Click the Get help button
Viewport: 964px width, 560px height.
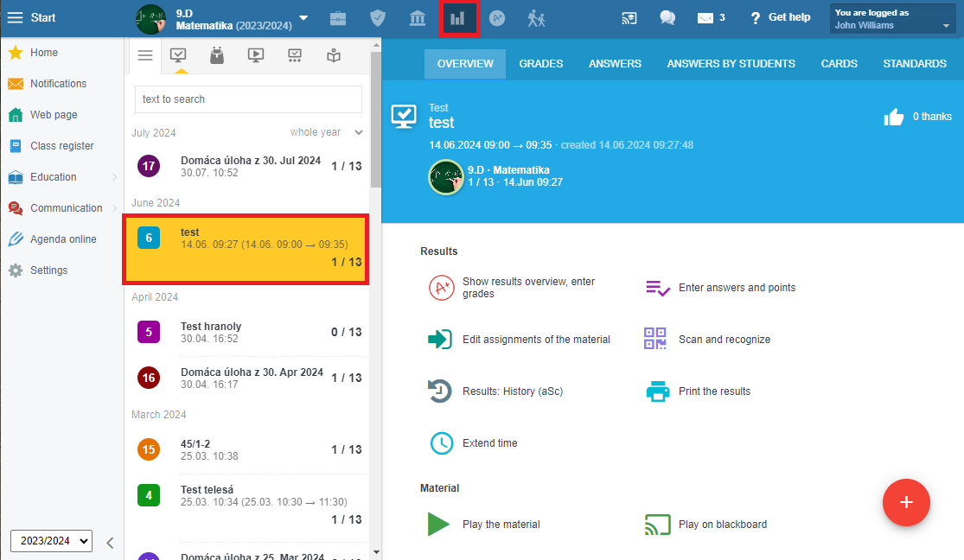coord(780,18)
